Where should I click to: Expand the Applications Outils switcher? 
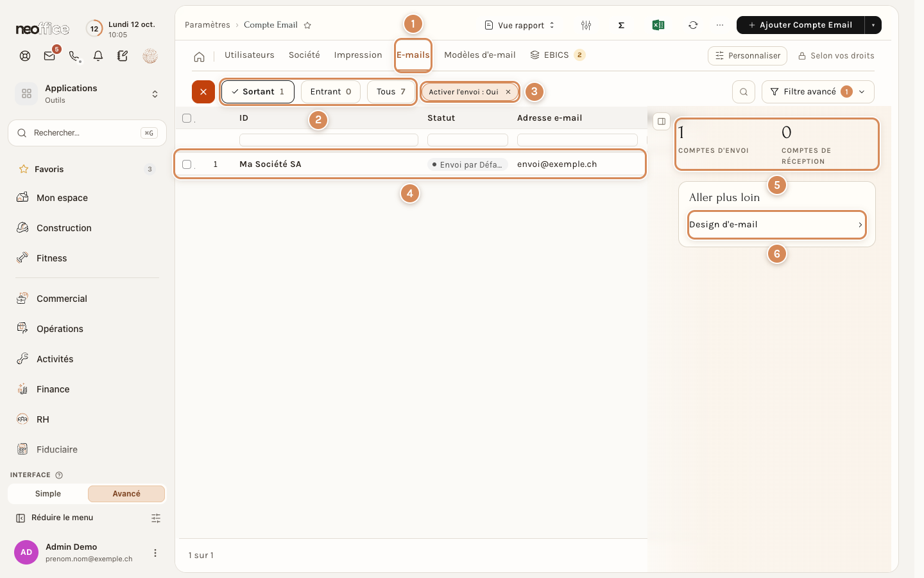[x=87, y=94]
